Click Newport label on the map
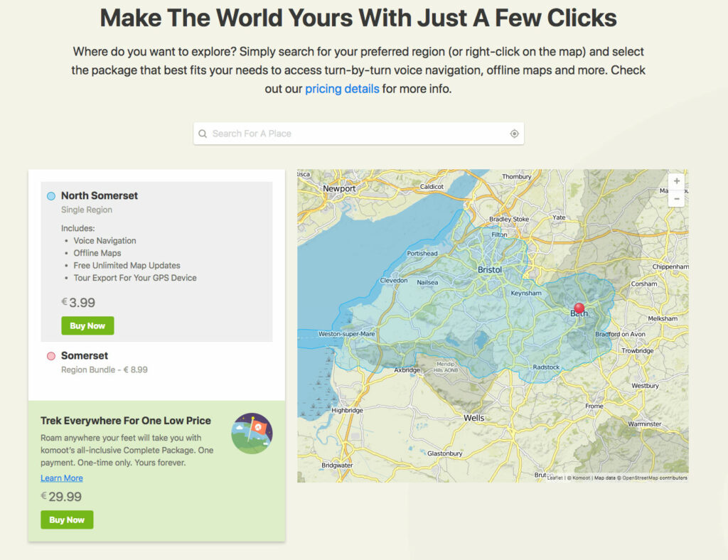Screen dimensions: 728x560 pyautogui.click(x=339, y=189)
